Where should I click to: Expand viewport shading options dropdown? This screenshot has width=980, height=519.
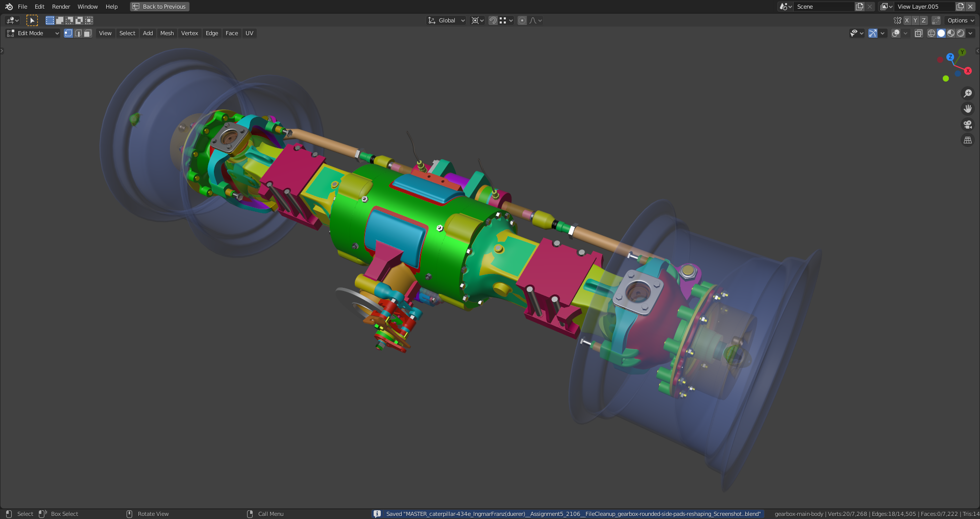point(970,33)
